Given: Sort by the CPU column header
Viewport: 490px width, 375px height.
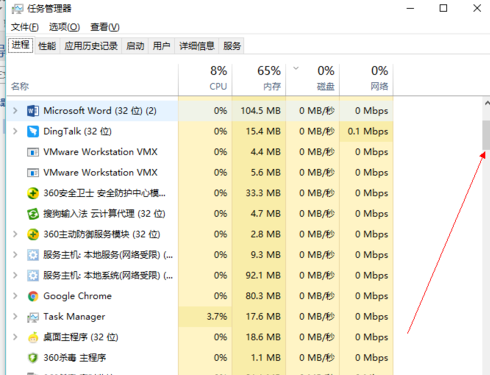Looking at the screenshot, I should tap(205, 79).
